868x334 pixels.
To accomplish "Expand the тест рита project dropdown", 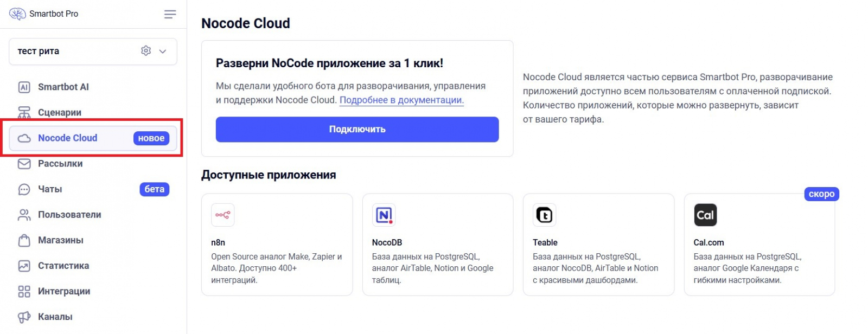I will click(163, 51).
